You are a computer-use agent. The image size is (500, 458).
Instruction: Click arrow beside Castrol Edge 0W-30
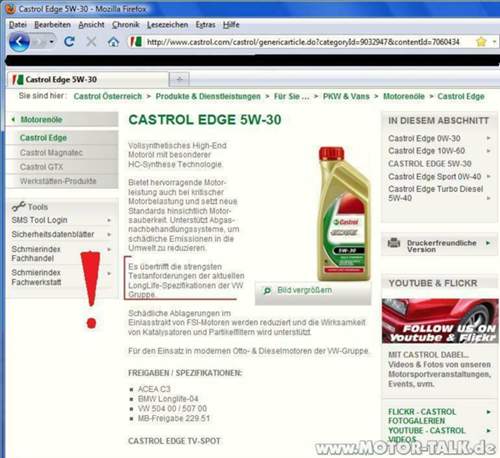(x=488, y=138)
